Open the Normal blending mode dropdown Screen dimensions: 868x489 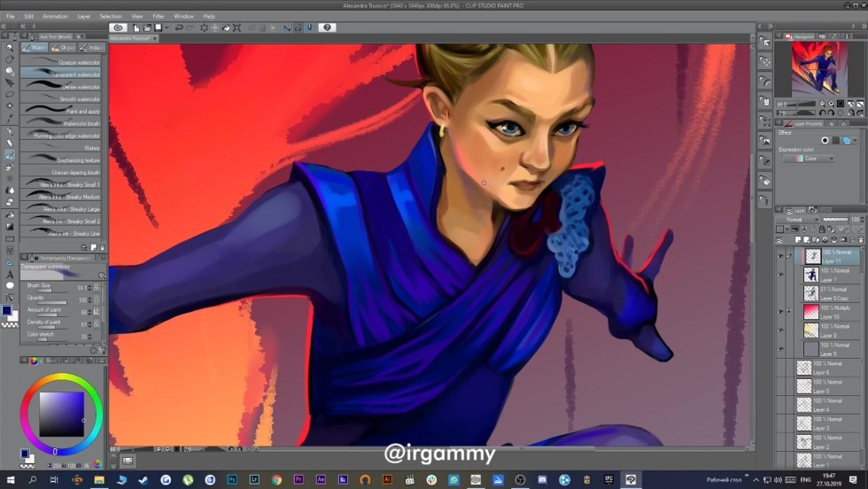click(797, 219)
